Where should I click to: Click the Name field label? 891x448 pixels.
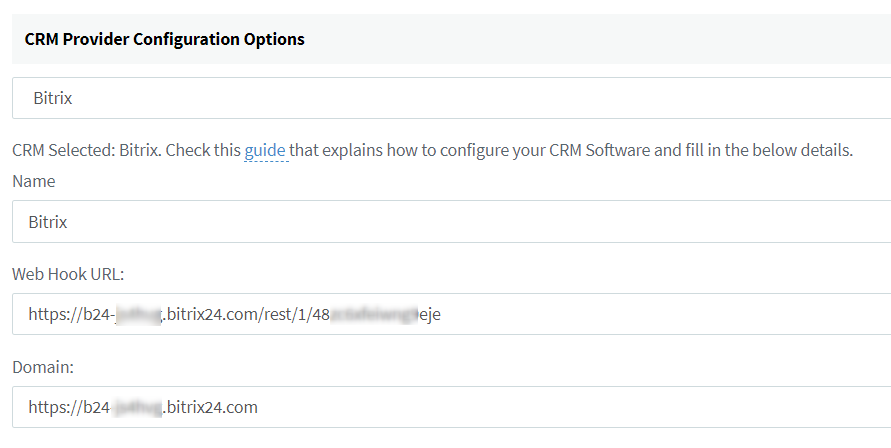[x=34, y=181]
